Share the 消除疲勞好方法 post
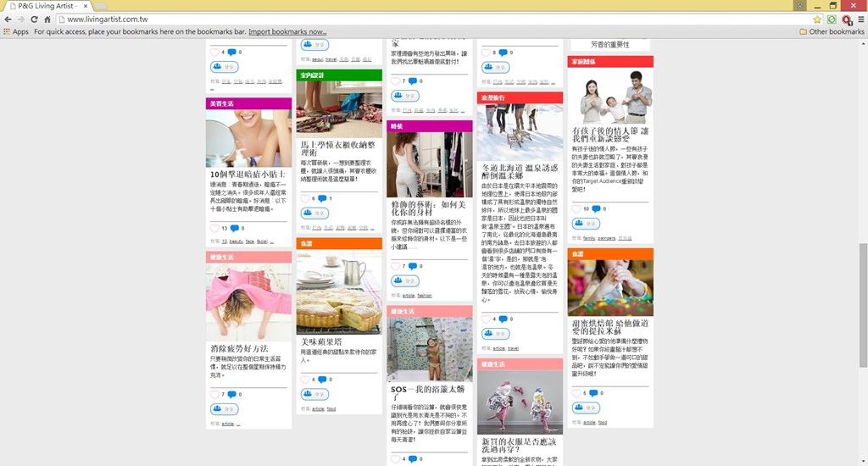The image size is (868, 466). (x=224, y=409)
